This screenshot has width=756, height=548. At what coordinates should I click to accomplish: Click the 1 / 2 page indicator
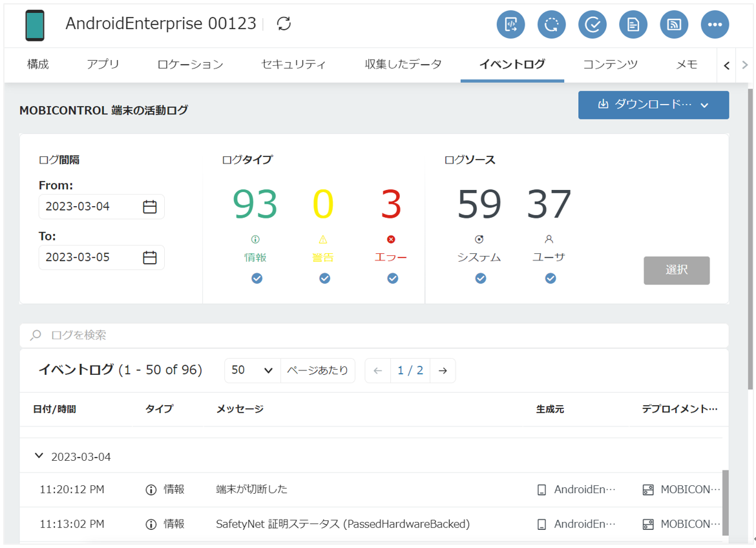[410, 370]
